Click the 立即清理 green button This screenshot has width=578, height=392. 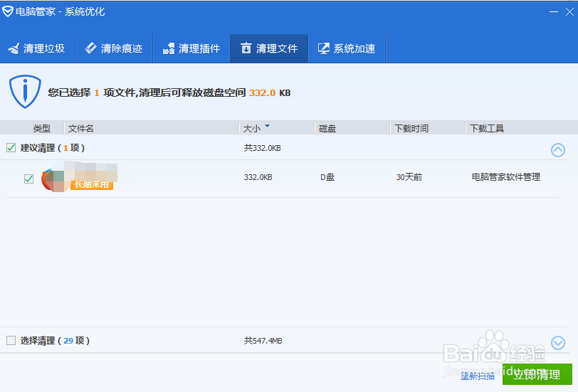(x=537, y=374)
